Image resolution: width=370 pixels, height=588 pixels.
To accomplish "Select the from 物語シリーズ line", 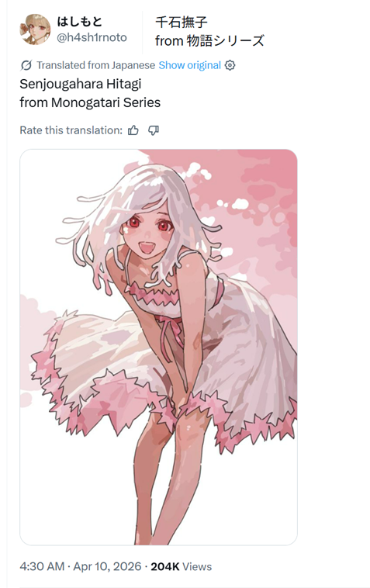I will [x=210, y=40].
